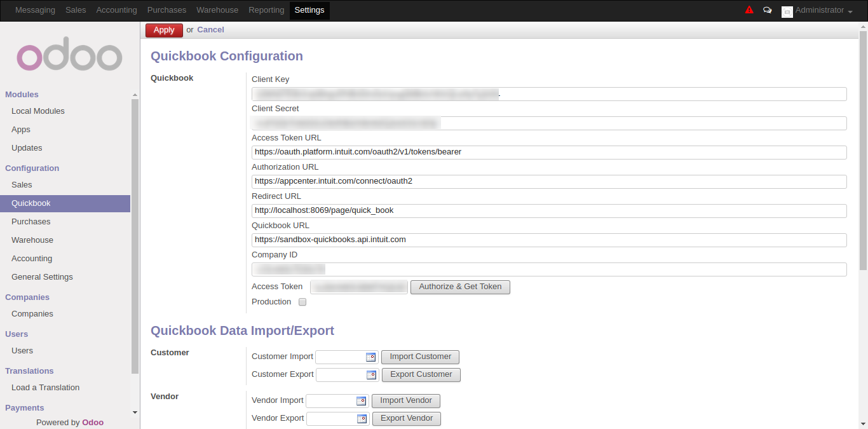Image resolution: width=868 pixels, height=429 pixels.
Task: Click the Translations section header
Action: point(29,371)
